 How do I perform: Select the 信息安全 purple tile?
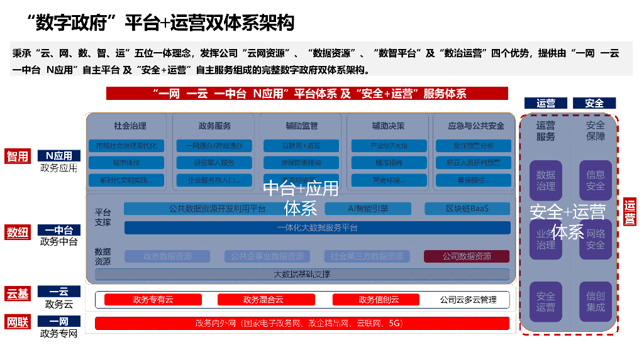click(595, 180)
